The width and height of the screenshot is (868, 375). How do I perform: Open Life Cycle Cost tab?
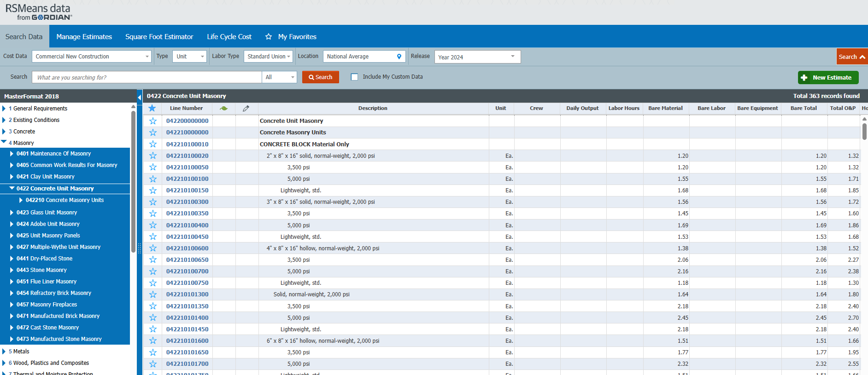pos(229,36)
